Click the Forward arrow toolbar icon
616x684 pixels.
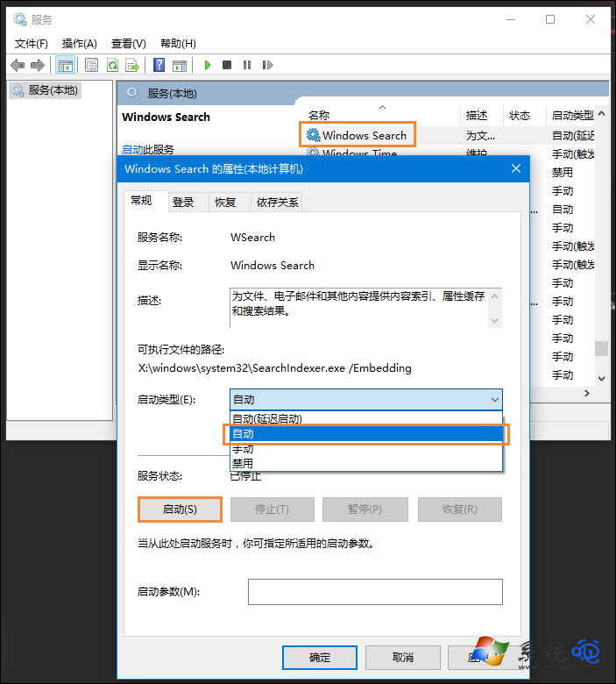pos(38,65)
